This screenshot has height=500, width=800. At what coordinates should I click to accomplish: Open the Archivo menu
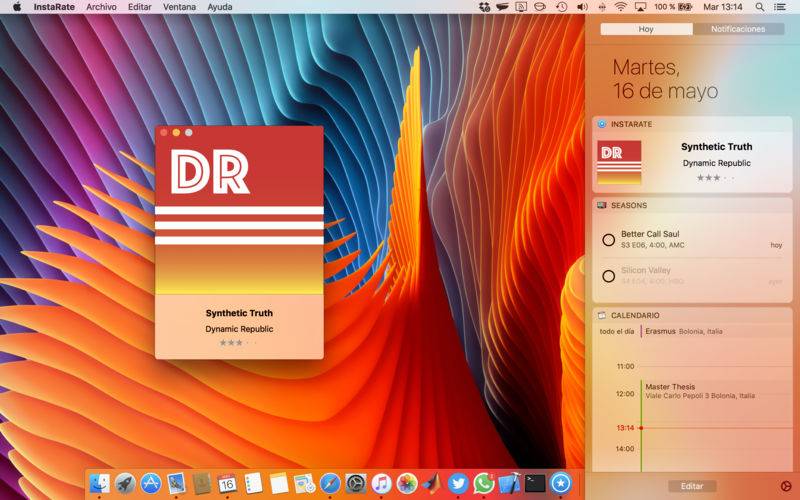[x=101, y=7]
